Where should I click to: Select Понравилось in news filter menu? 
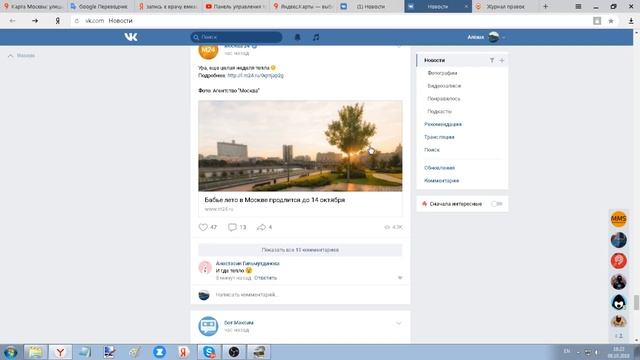[x=444, y=99]
